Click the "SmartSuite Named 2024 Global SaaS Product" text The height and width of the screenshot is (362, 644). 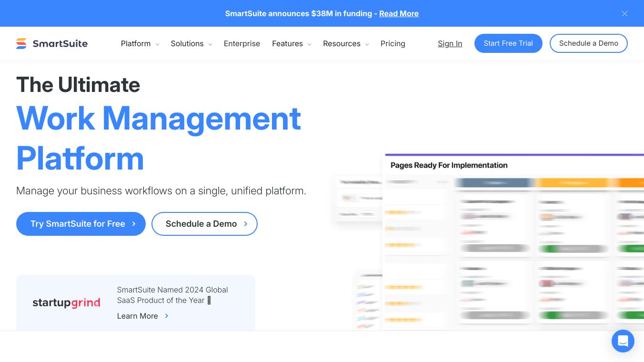[172, 295]
